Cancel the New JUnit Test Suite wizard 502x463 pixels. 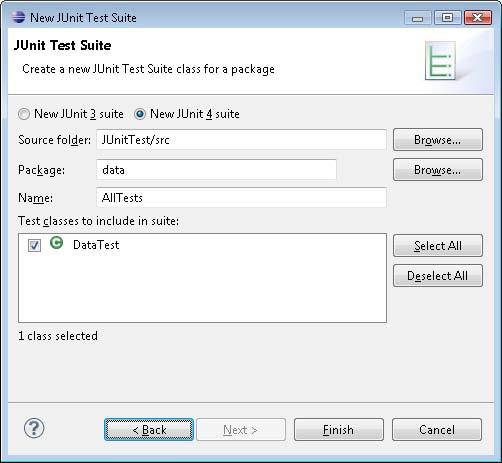coord(437,430)
